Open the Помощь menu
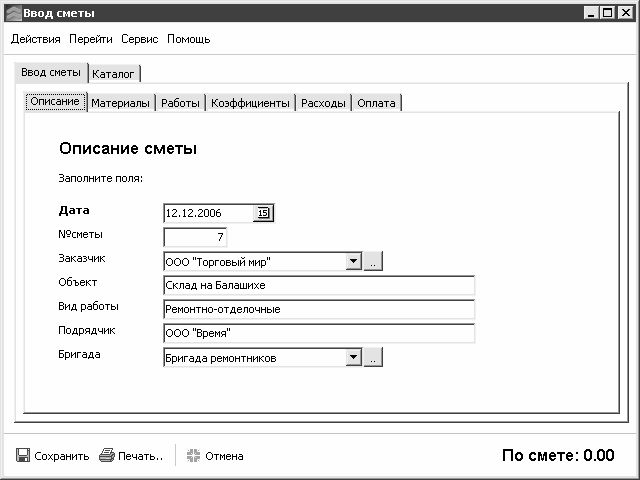640x480 pixels. click(x=189, y=39)
